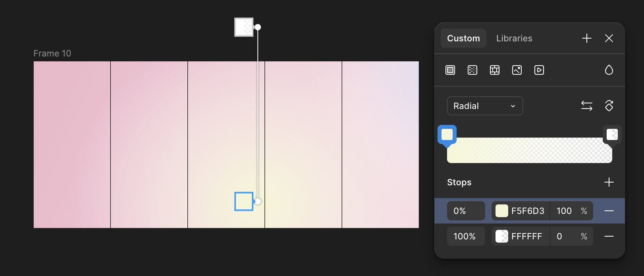Delete the 100% FFFFFF stop

pyautogui.click(x=609, y=236)
